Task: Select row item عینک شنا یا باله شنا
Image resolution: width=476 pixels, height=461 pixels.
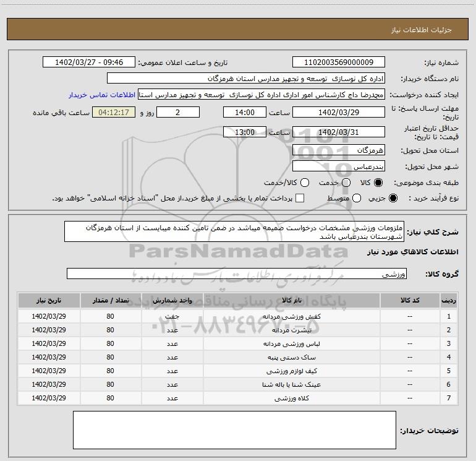Action: (291, 385)
